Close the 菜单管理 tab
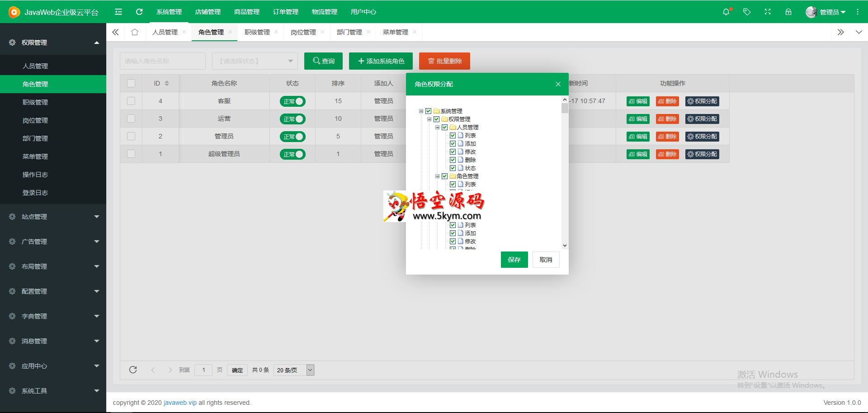The width and height of the screenshot is (868, 413). [x=415, y=32]
